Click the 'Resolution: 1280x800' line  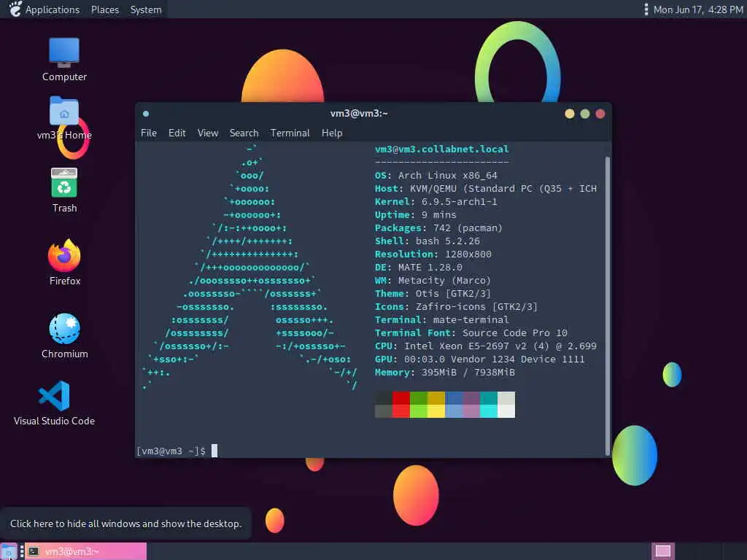(x=433, y=254)
